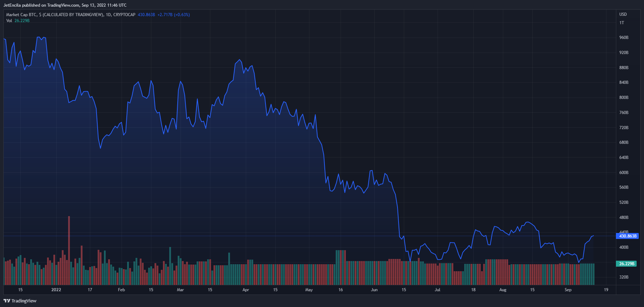Click the 320B price axis label
This screenshot has width=644, height=307.
(x=624, y=277)
